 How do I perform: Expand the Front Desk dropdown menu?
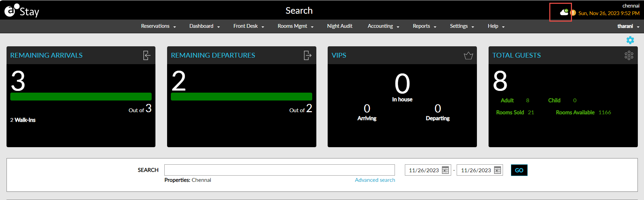pyautogui.click(x=248, y=26)
